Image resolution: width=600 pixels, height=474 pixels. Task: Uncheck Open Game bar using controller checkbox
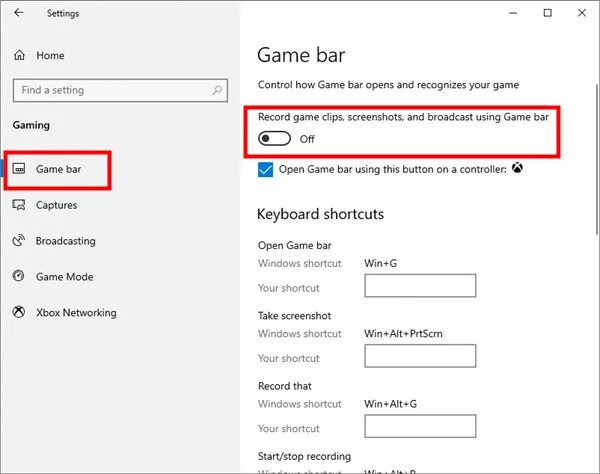click(x=266, y=169)
